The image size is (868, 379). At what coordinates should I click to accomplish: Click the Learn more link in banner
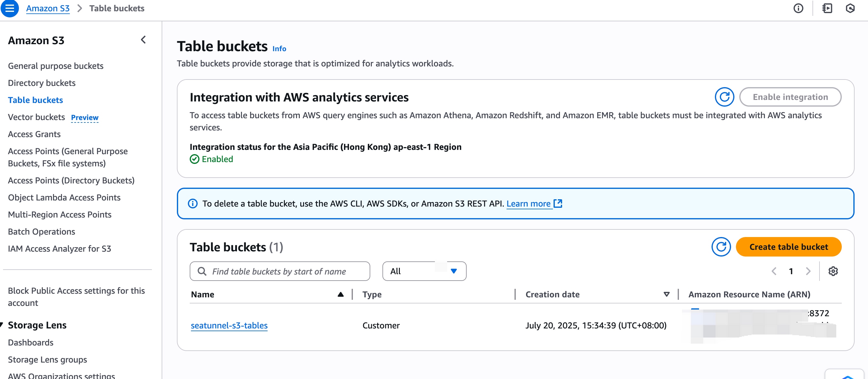pos(528,204)
